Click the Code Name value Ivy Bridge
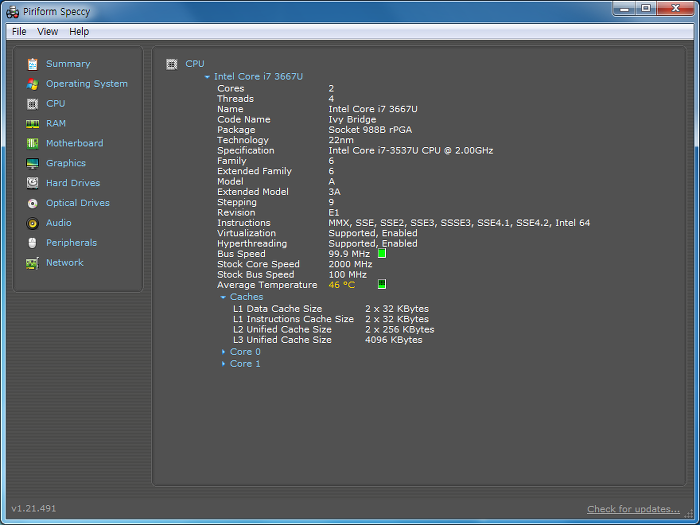 tap(352, 120)
